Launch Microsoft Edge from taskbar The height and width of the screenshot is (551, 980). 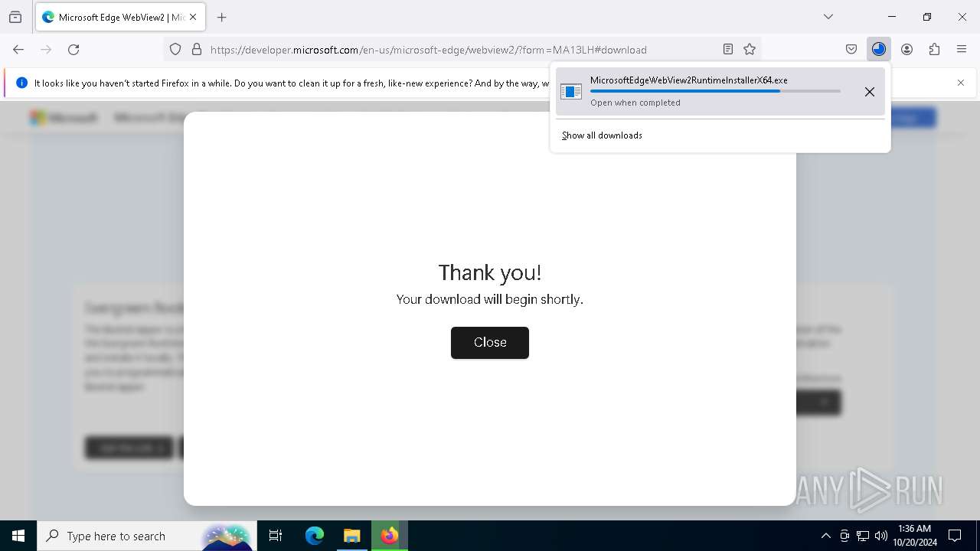pos(315,536)
